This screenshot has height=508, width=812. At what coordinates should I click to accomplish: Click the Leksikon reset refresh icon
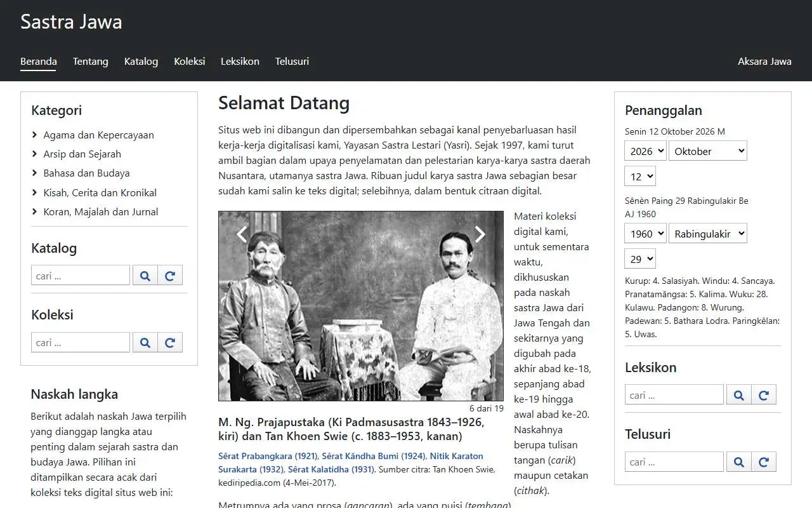tap(764, 395)
